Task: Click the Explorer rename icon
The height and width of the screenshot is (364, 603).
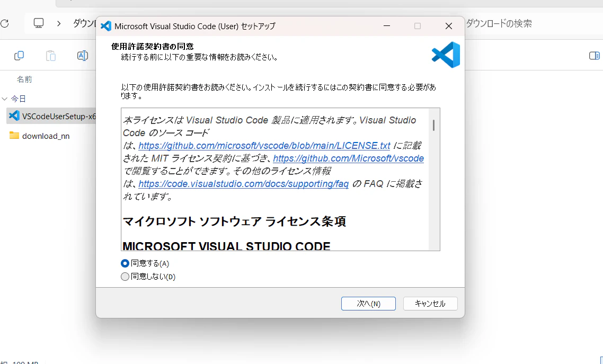Action: tap(82, 56)
